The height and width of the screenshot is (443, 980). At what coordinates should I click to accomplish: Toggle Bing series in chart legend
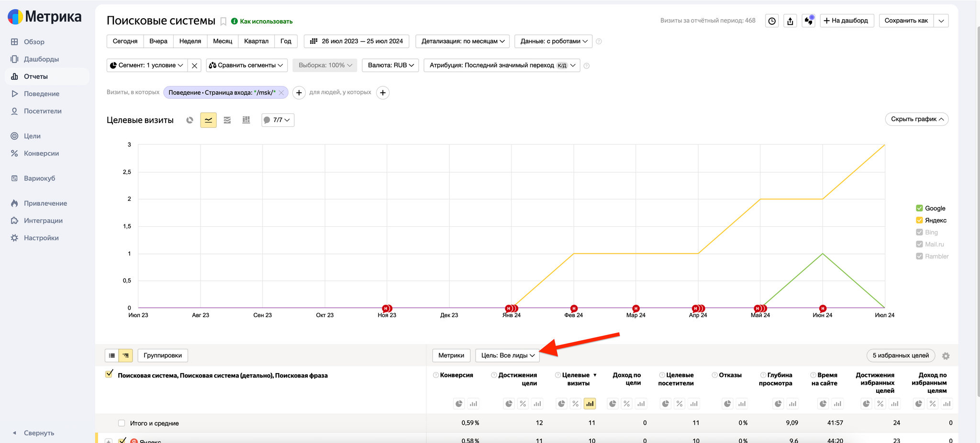(x=919, y=232)
